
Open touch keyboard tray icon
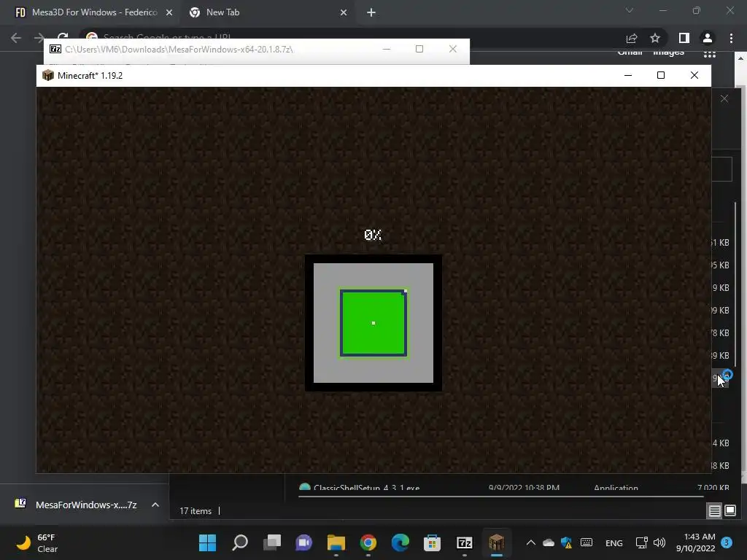click(x=587, y=542)
